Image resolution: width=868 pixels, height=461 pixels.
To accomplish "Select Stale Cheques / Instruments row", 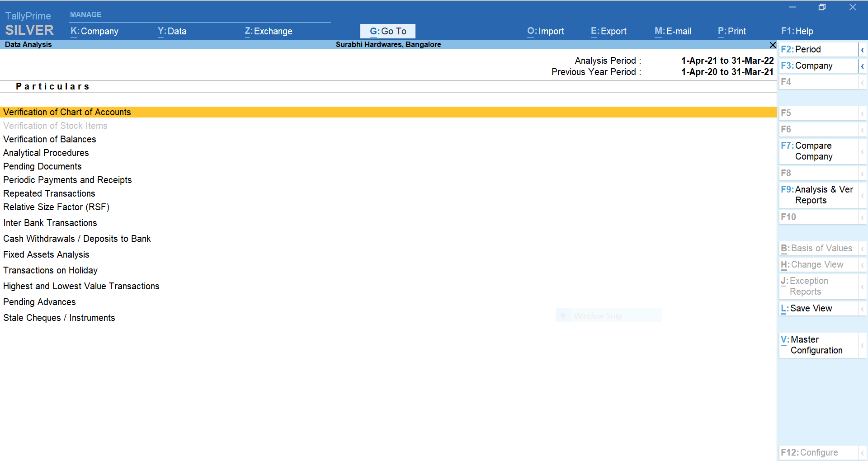I will click(x=59, y=318).
